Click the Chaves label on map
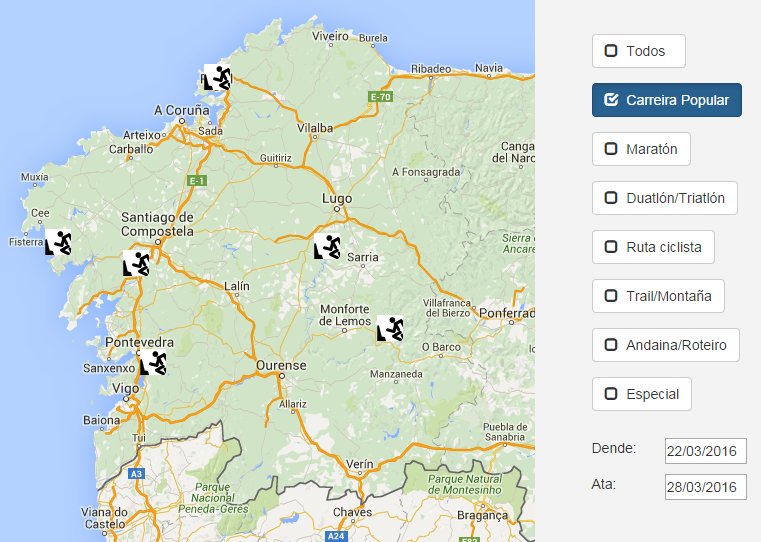761x542 pixels. (x=352, y=512)
